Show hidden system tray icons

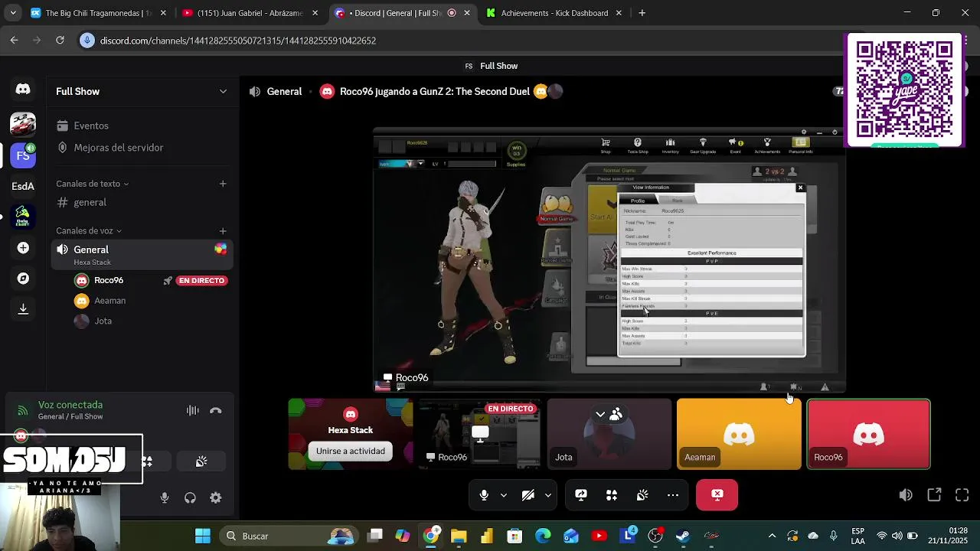pyautogui.click(x=772, y=536)
